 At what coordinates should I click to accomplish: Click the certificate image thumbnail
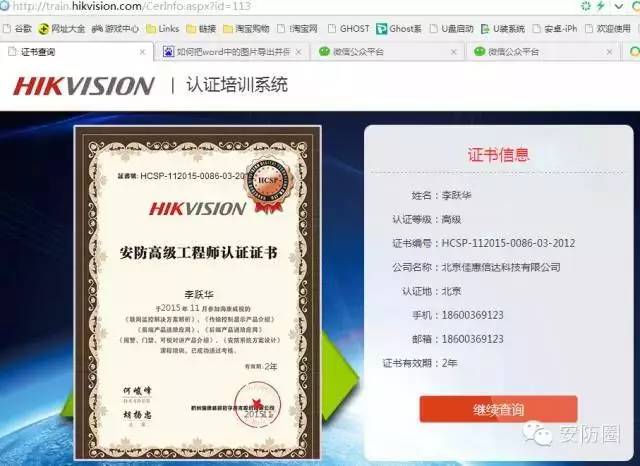click(198, 293)
